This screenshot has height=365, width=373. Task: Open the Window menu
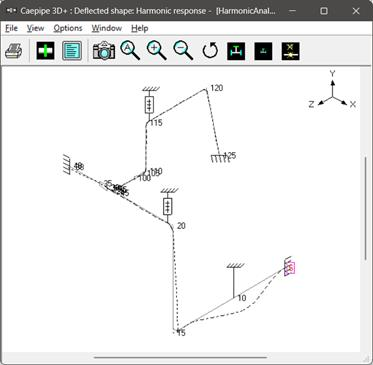(x=107, y=28)
